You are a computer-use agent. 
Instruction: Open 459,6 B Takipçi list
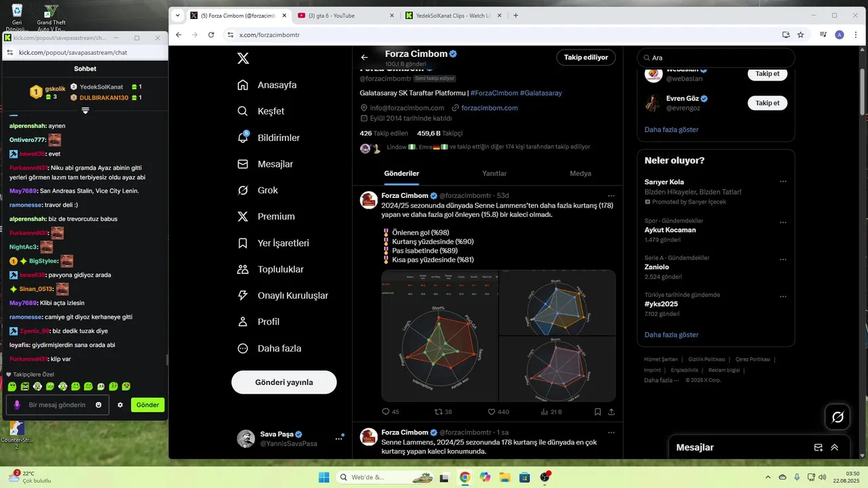(439, 134)
